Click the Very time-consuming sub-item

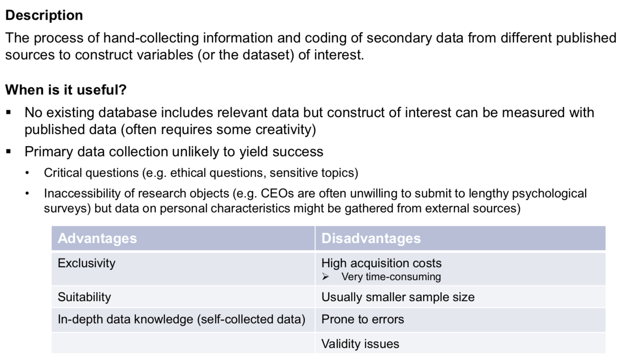coord(391,277)
